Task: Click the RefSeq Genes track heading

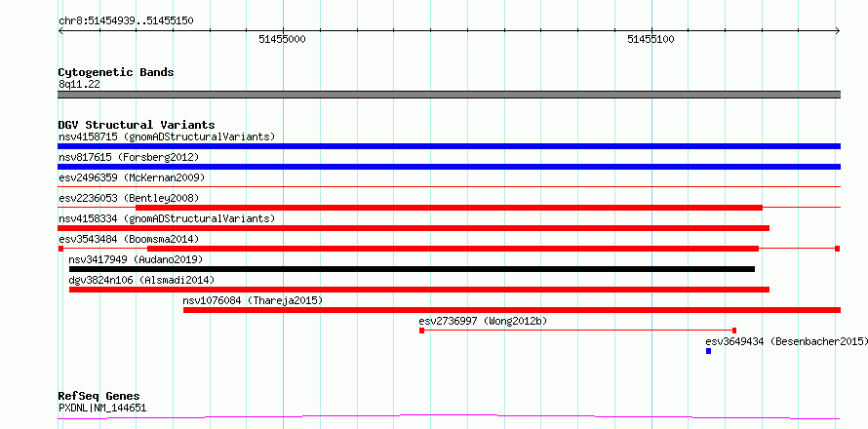Action: 99,397
